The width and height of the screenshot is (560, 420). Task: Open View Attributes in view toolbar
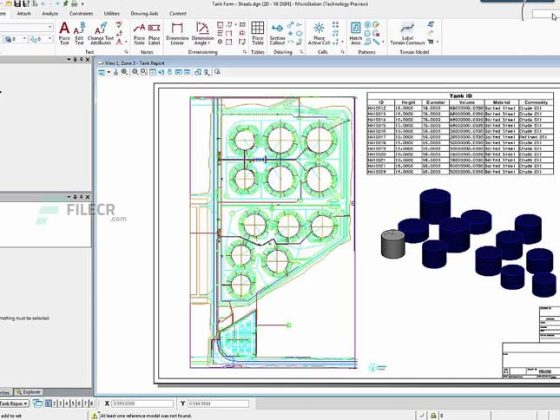pos(102,72)
